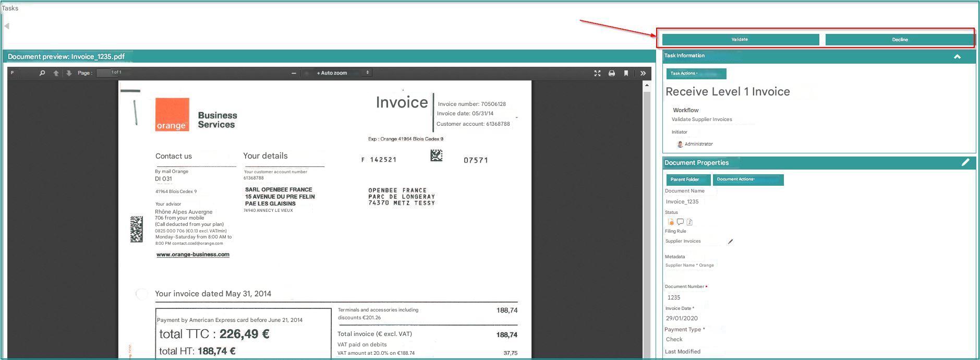Edit Document Properties with the pencil icon

(x=965, y=162)
